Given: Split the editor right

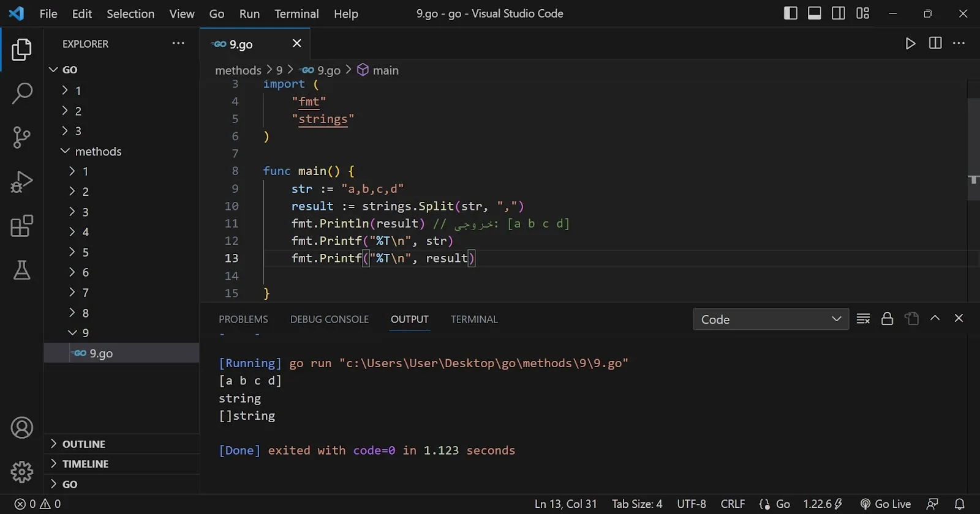Looking at the screenshot, I should click(935, 43).
